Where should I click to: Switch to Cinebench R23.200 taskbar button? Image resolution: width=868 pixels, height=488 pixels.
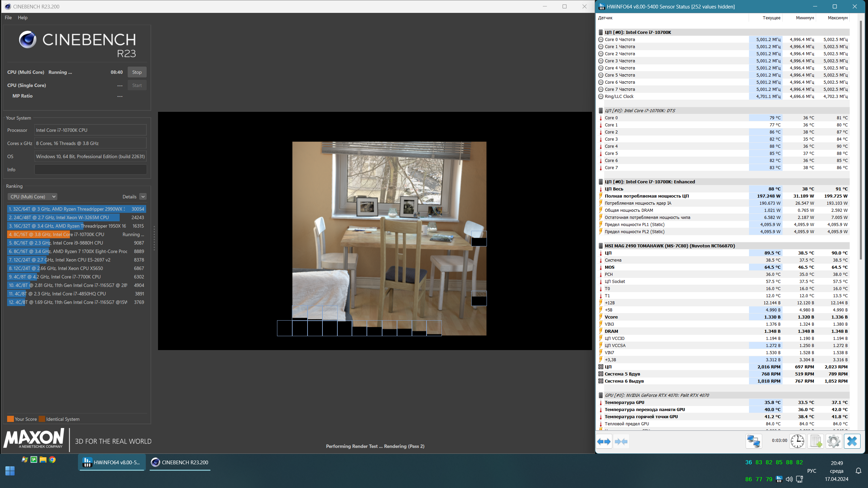point(180,462)
